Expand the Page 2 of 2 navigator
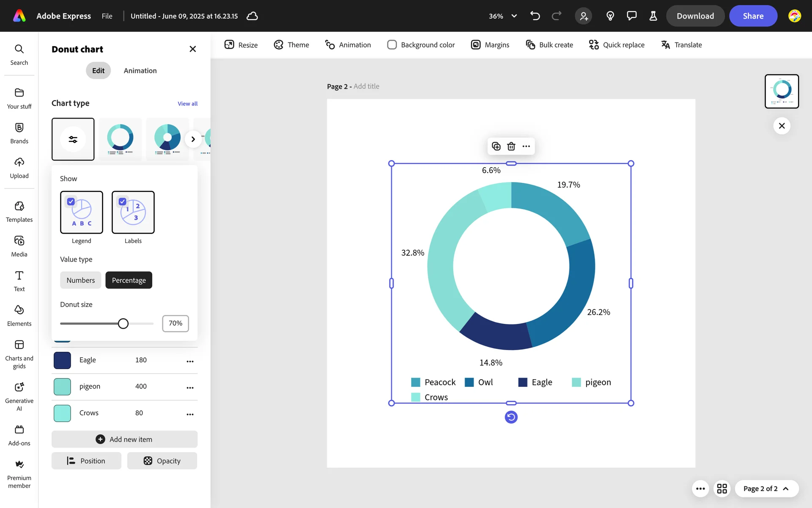The image size is (812, 508). pos(766,489)
